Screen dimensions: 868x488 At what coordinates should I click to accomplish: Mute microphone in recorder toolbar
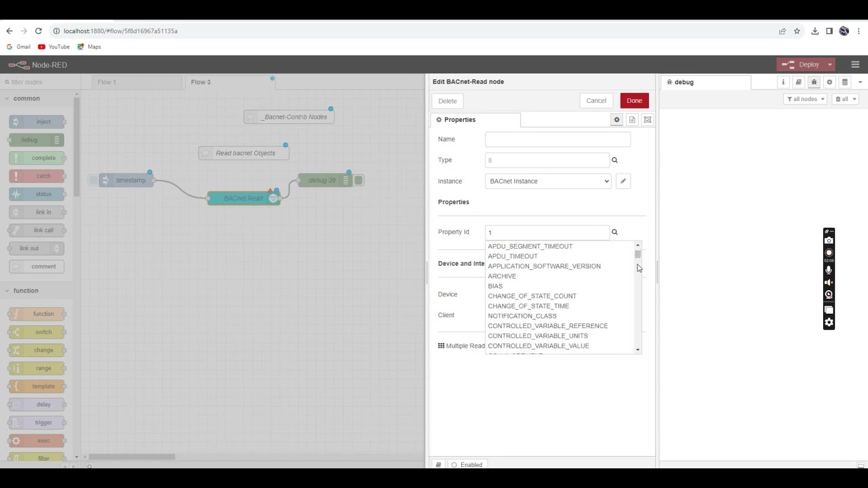click(829, 270)
